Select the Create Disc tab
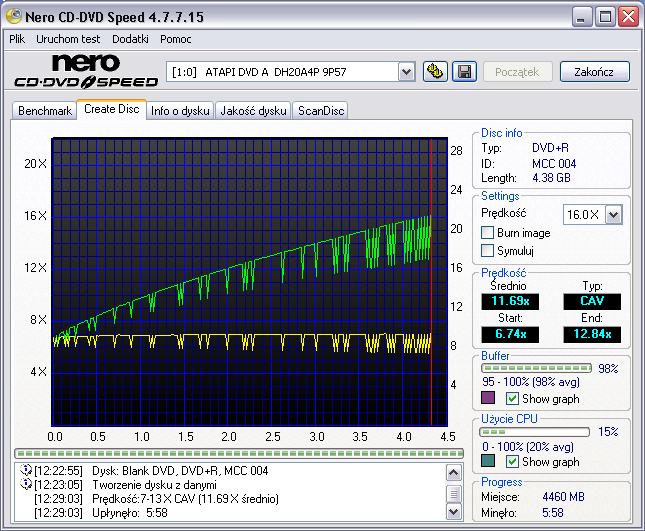The image size is (645, 531). (111, 109)
